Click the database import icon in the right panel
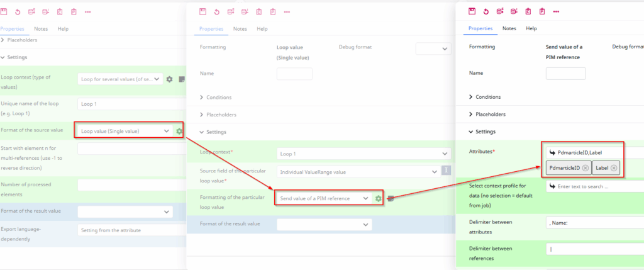 (514, 11)
